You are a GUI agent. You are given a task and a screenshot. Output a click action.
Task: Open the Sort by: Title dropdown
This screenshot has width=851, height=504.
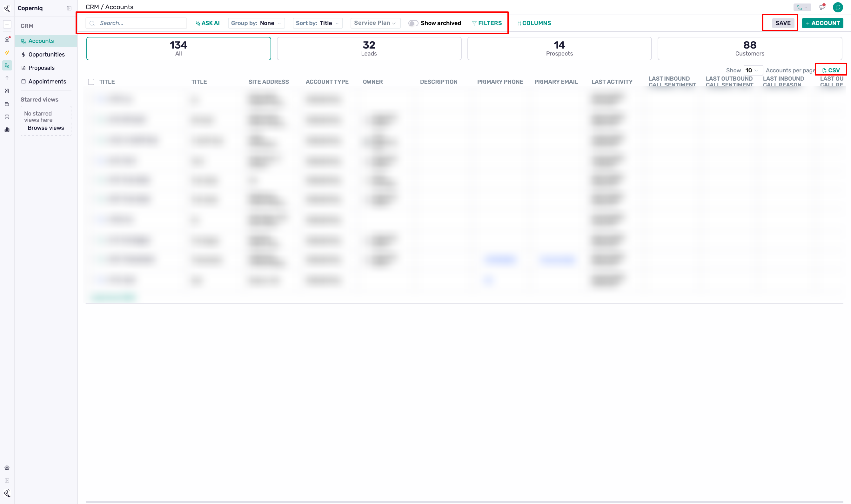pyautogui.click(x=317, y=23)
